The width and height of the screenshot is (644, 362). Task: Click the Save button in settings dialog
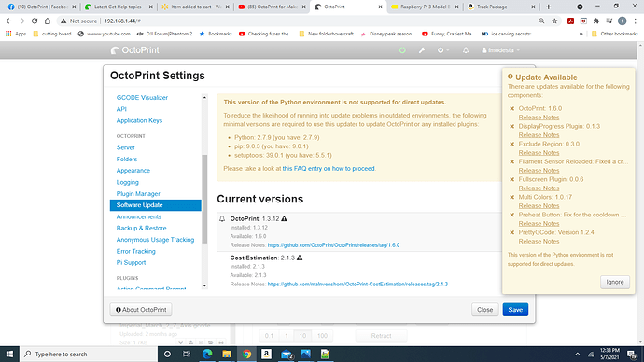515,310
